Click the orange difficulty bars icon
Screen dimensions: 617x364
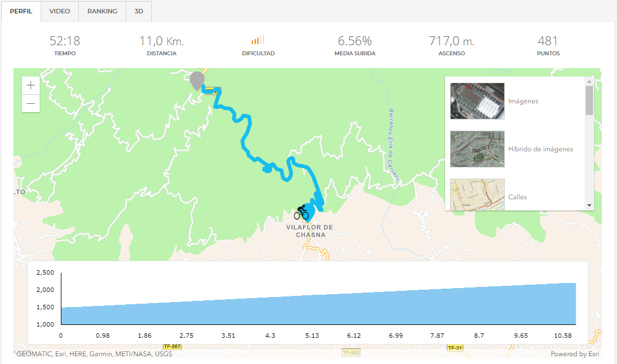258,39
